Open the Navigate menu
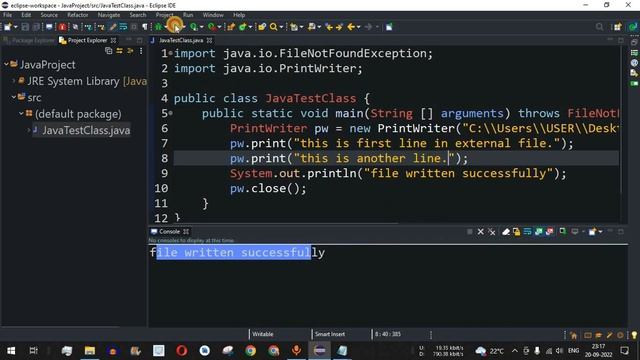 [109, 15]
